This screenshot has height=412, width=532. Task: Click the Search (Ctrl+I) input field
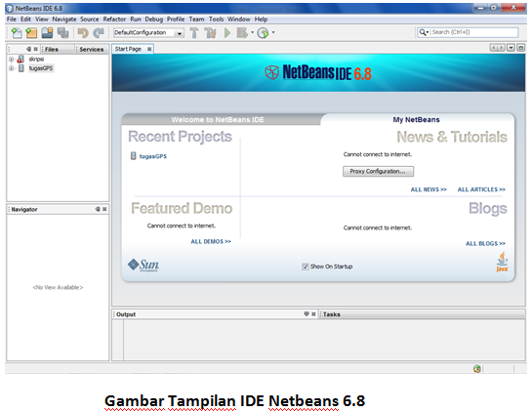(x=474, y=32)
